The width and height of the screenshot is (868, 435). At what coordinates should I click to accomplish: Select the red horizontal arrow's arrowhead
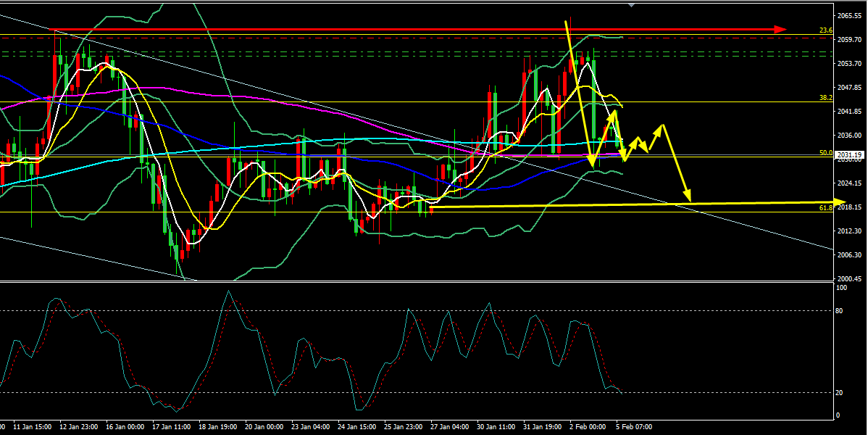pos(780,29)
